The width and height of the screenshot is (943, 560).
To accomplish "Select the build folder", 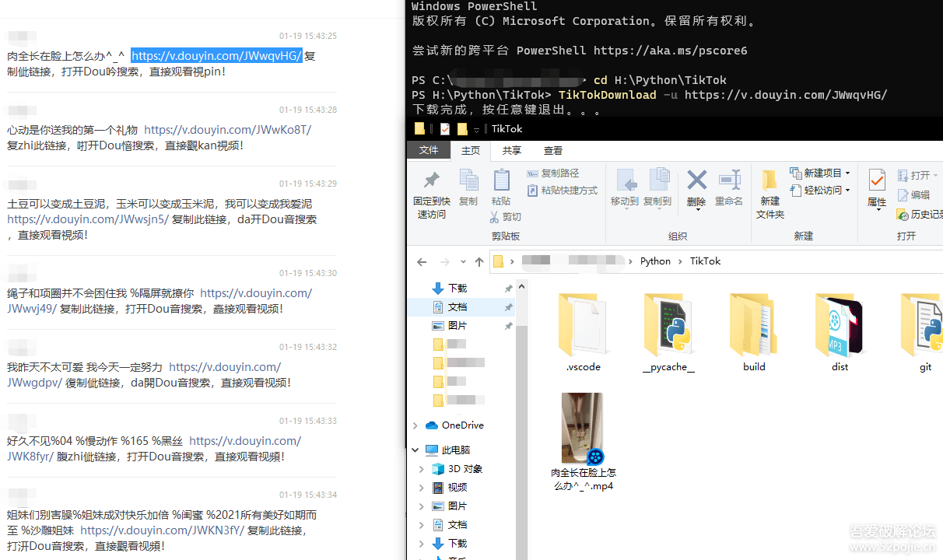I will pyautogui.click(x=754, y=333).
